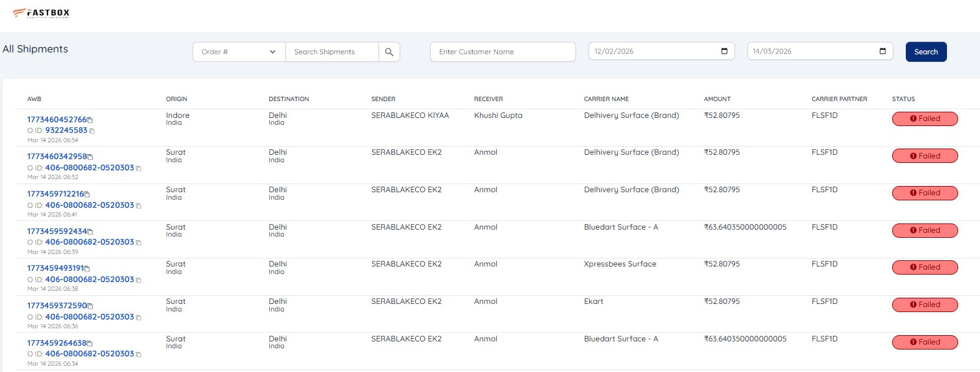
Task: Click the RECEIVER column header
Action: click(x=488, y=99)
